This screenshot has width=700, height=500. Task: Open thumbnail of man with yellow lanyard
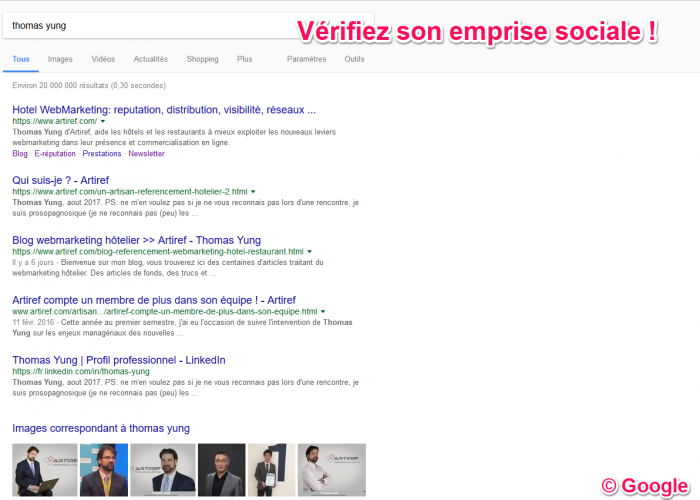point(104,470)
